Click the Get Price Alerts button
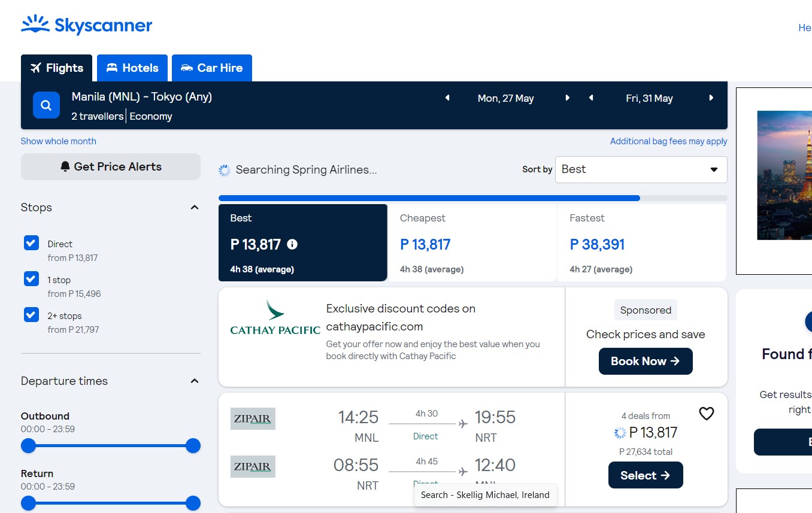 tap(111, 167)
